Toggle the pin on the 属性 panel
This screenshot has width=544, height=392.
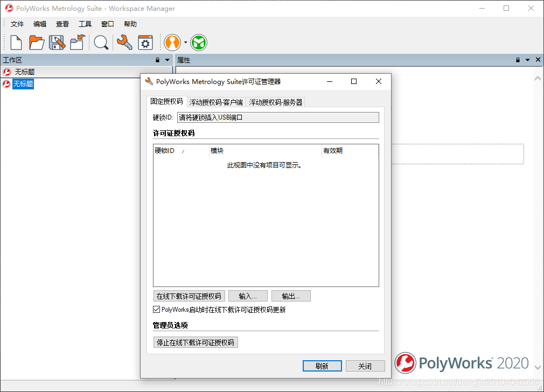(x=517, y=60)
